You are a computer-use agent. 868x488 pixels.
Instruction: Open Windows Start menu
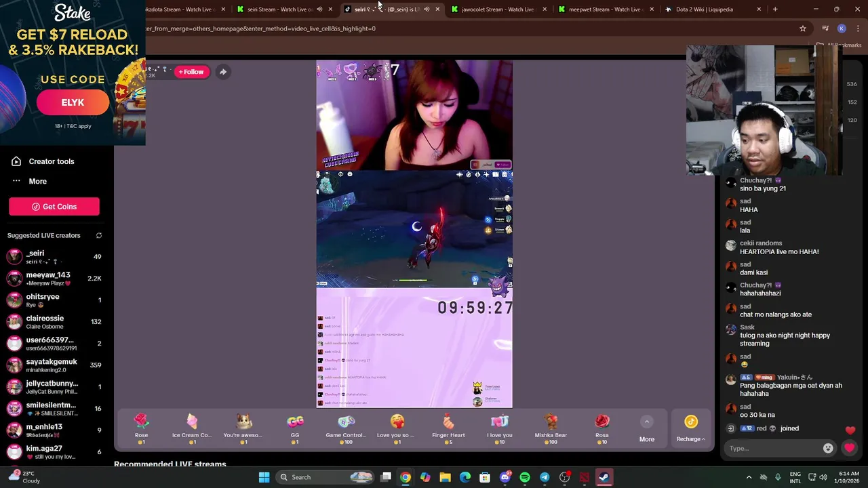click(264, 477)
